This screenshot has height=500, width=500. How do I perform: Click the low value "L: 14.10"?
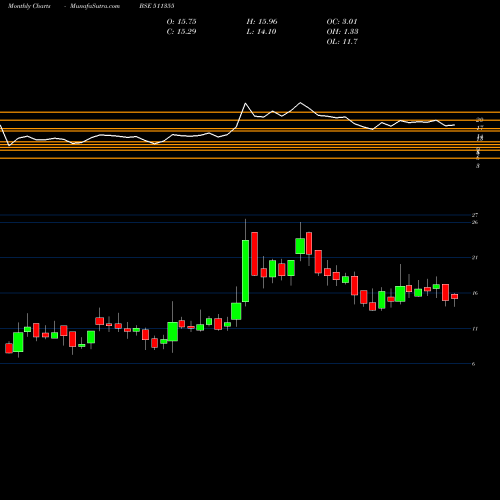(262, 32)
